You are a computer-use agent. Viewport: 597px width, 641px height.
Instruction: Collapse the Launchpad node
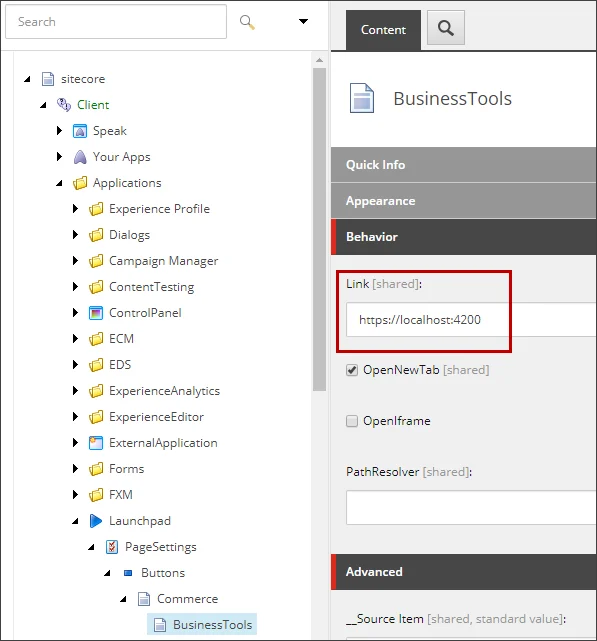click(x=75, y=521)
